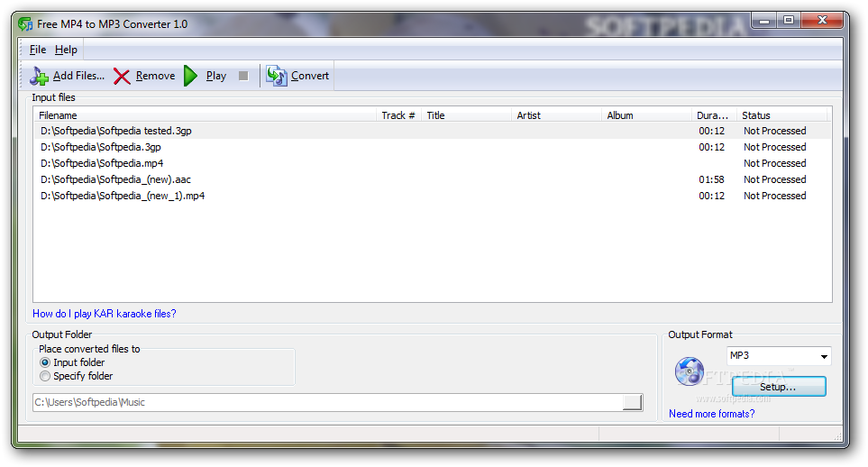Click the Add Files... label
This screenshot has height=467, width=868.
click(x=78, y=76)
